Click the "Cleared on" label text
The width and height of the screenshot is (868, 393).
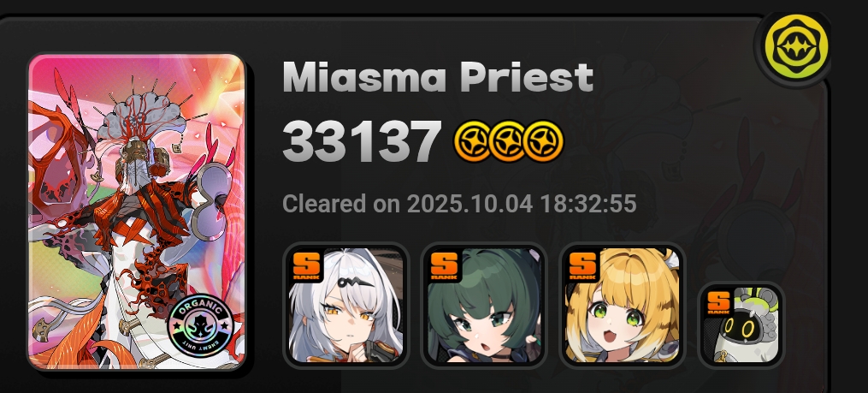[x=341, y=204]
